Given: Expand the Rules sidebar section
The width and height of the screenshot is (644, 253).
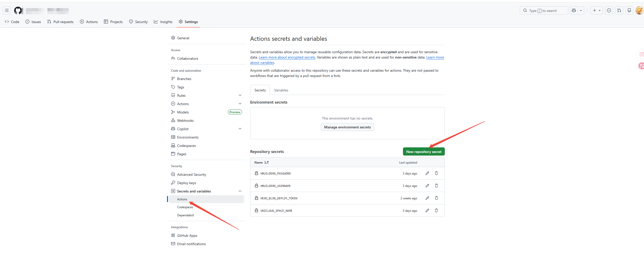Looking at the screenshot, I should pyautogui.click(x=240, y=95).
